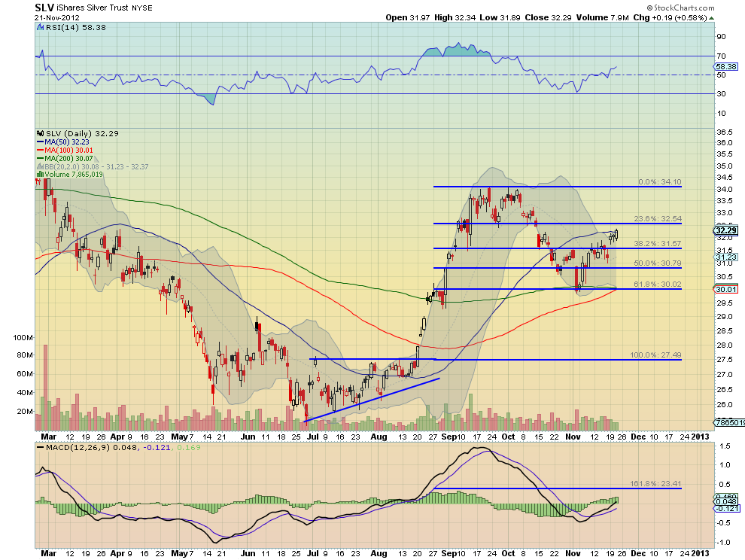Click Jun on the bottom MACD date axis
745x560 pixels.
248,553
